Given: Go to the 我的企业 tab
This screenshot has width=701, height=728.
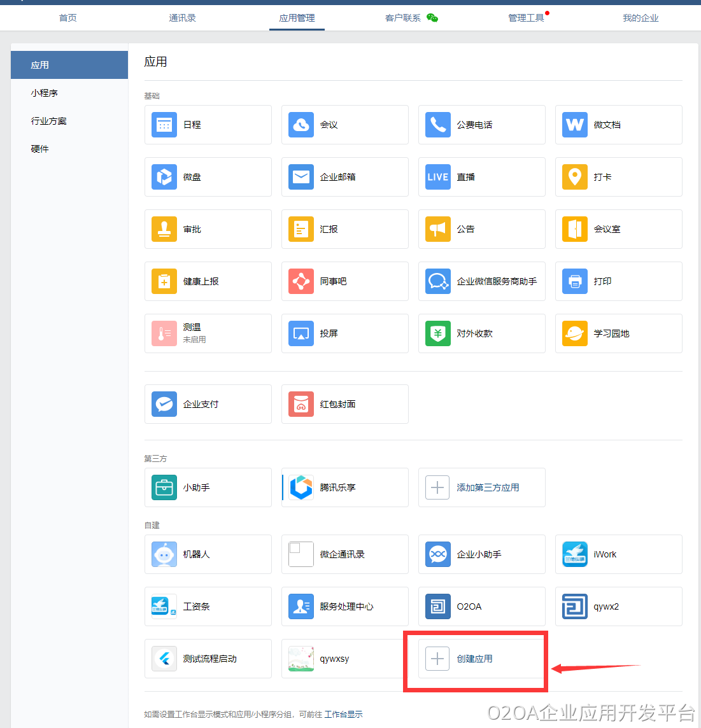Looking at the screenshot, I should tap(641, 18).
